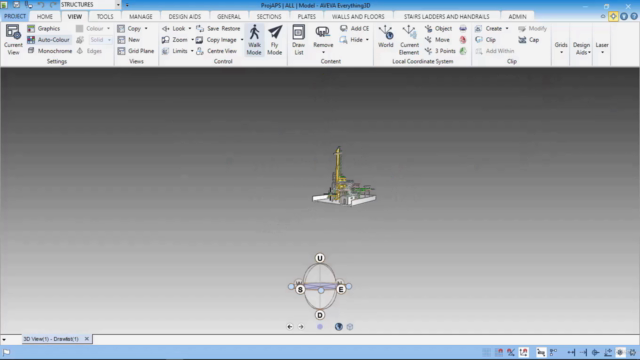Toggle the rightmost status bar settings icon

pos(633,352)
